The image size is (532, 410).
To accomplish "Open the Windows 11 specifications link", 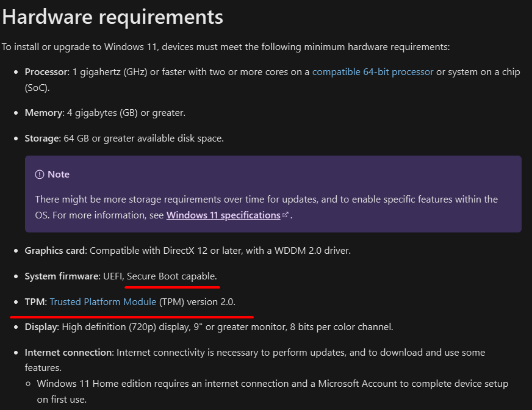I will 223,215.
